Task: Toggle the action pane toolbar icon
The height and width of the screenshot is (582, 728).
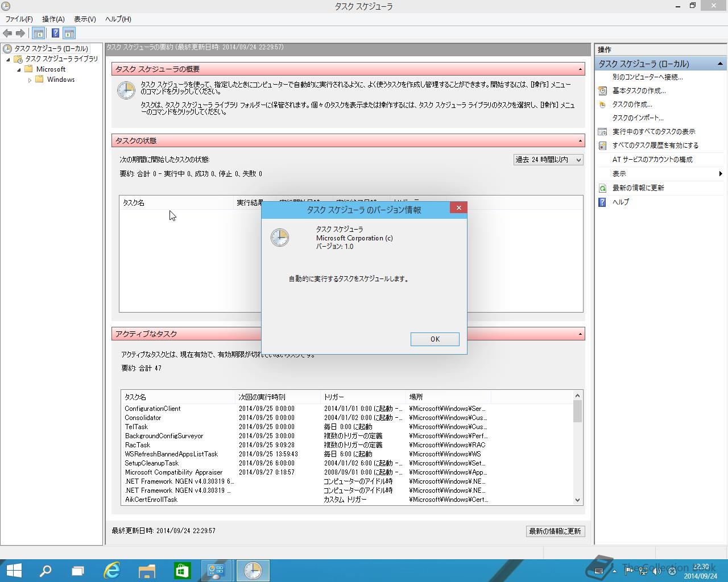Action: tap(69, 33)
